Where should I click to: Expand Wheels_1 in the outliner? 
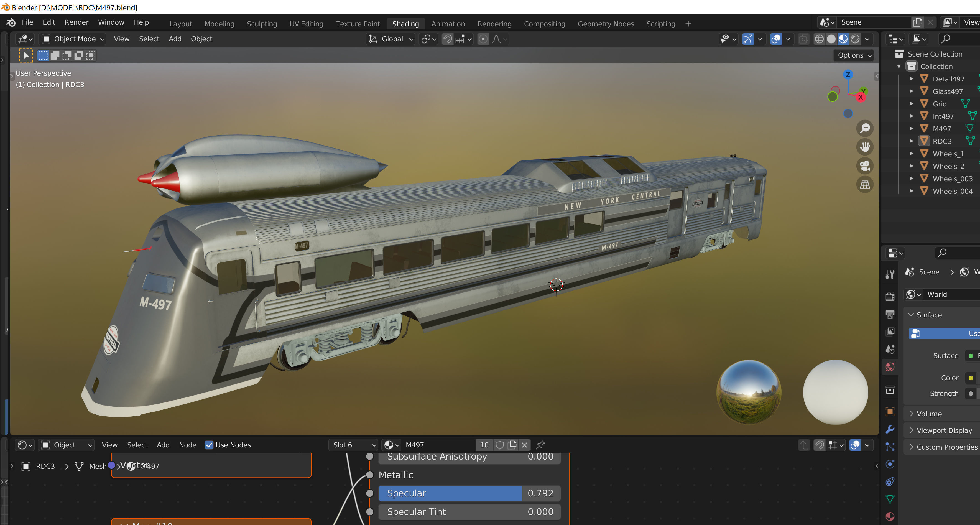point(912,154)
